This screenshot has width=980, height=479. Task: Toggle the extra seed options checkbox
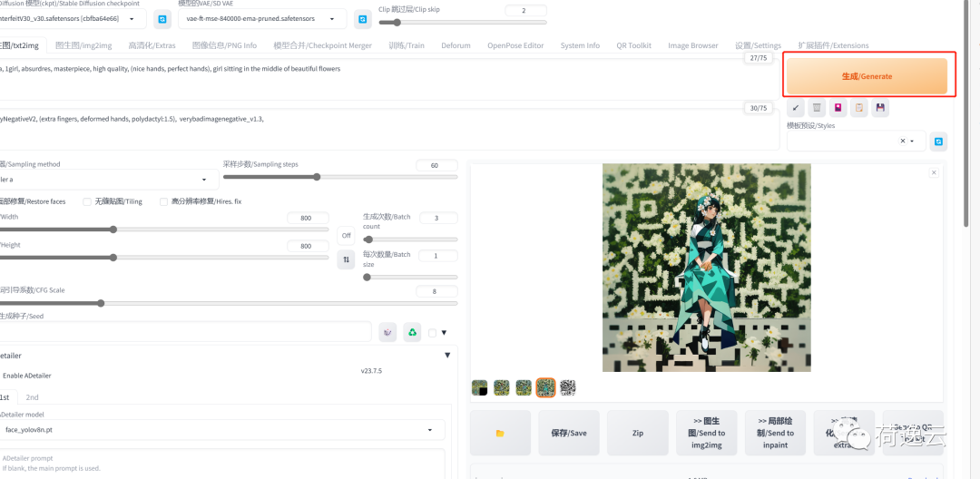433,332
